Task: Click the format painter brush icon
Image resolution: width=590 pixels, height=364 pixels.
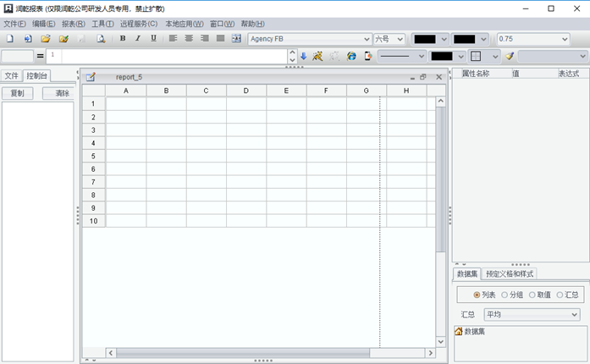Action: pyautogui.click(x=510, y=57)
